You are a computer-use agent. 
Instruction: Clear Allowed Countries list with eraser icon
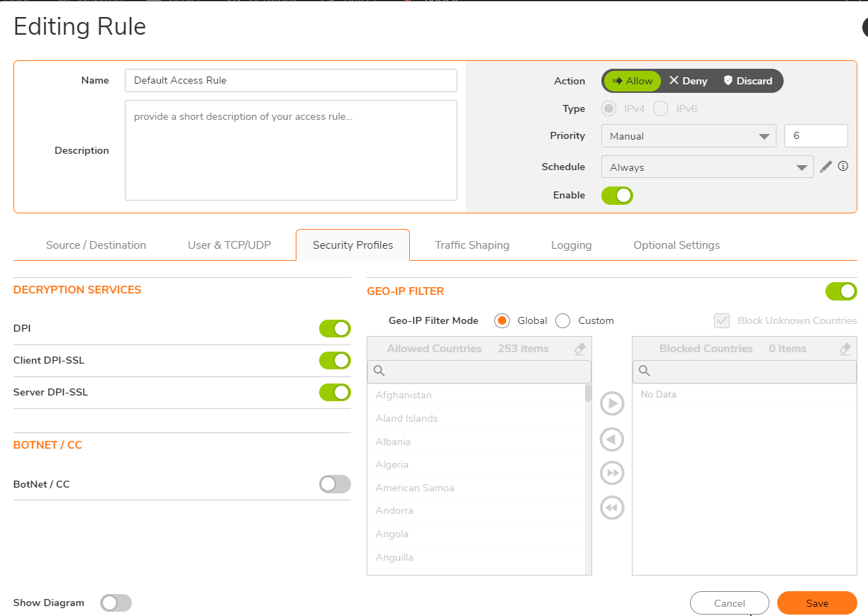pos(579,349)
